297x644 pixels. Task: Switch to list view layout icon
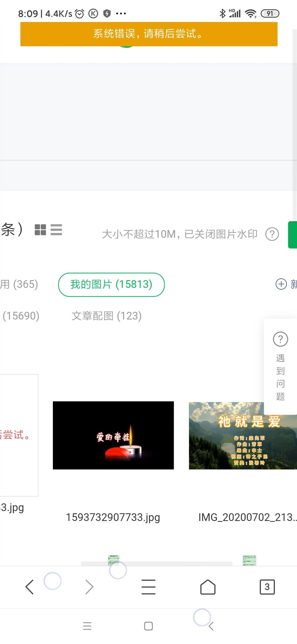click(x=56, y=230)
